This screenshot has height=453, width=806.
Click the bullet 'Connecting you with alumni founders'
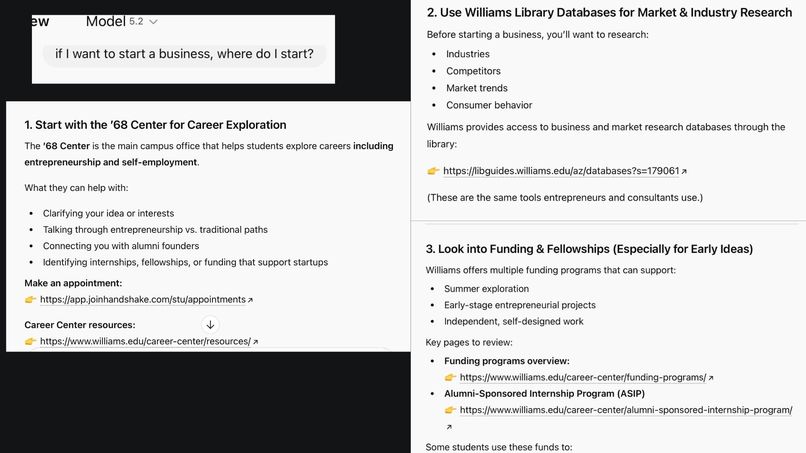121,246
